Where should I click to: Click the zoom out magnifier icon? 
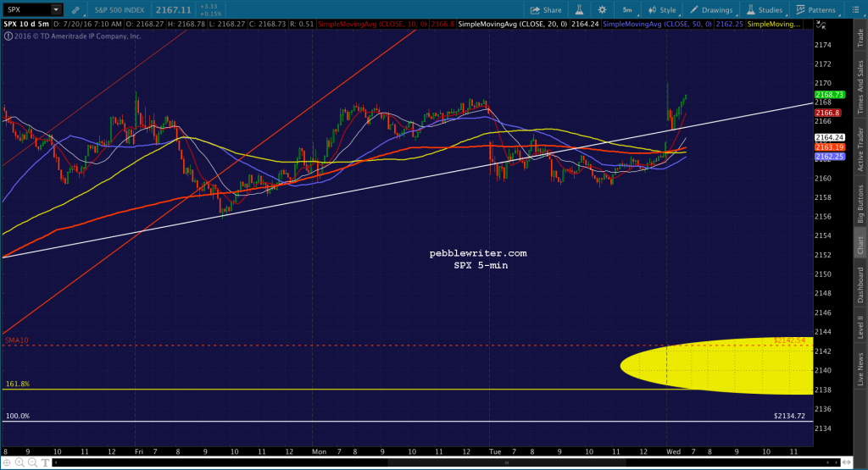pyautogui.click(x=32, y=462)
